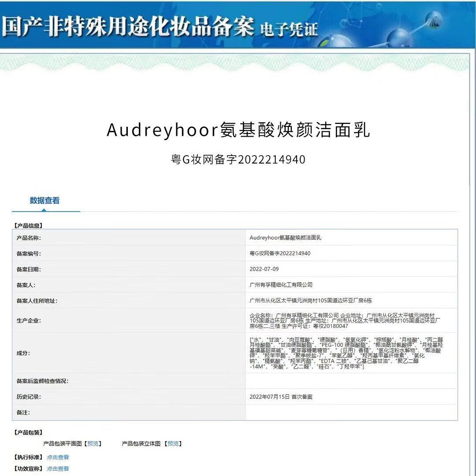Select the date 2022-07-09
Screen dimensions: 476x476
264,269
